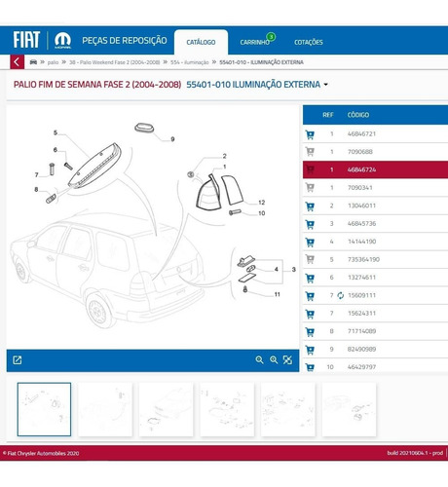Add part 46845736 to cart
This screenshot has width=448, height=487.
(310, 224)
